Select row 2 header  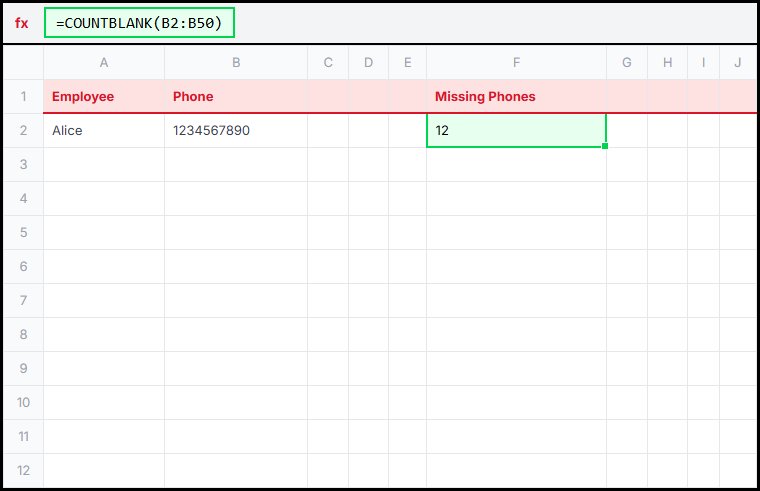23,131
